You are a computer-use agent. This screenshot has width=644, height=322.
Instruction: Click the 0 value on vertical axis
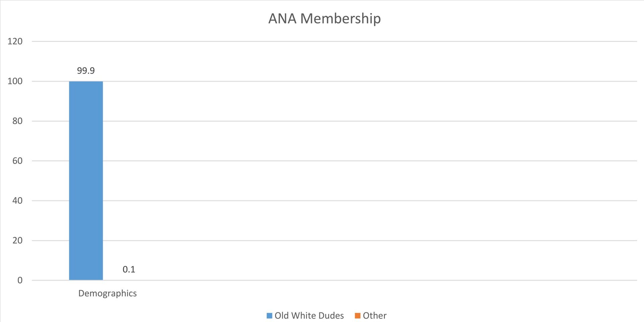(x=20, y=280)
